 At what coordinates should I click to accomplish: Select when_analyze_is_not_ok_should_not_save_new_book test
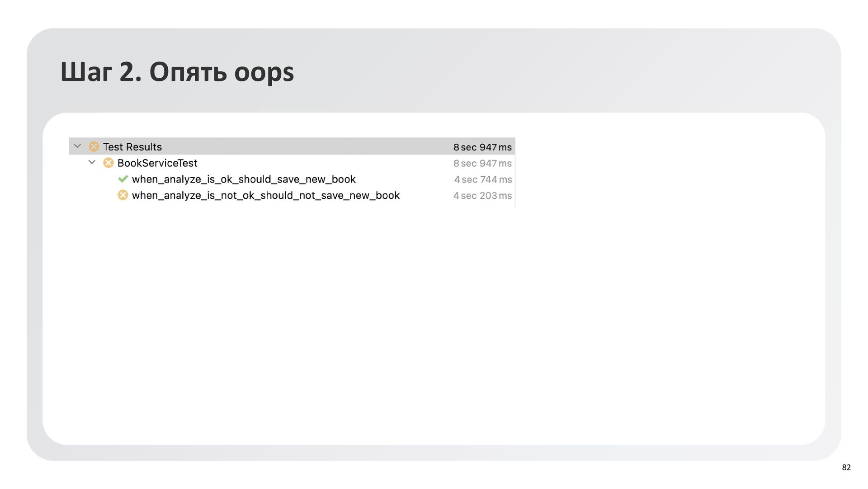coord(266,196)
